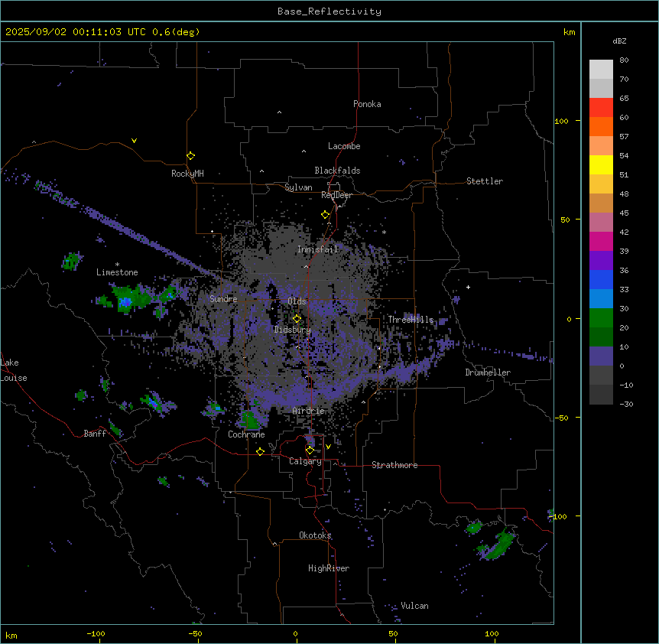This screenshot has height=644, width=659.
Task: Click the yellow V marker east of Calgary diamond
Action: click(328, 447)
